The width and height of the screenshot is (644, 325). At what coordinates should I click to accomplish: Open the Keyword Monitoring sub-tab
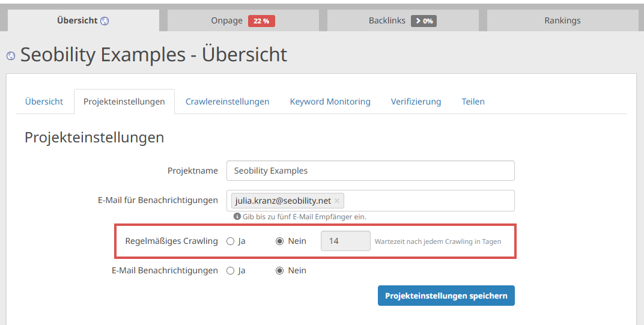330,102
